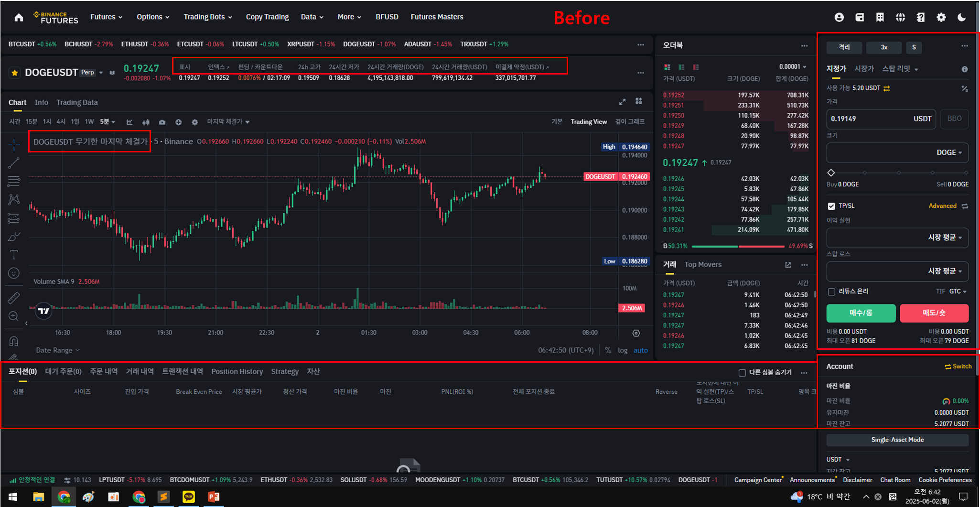Select the trend line drawing tool
This screenshot has width=980, height=507.
coord(14,163)
